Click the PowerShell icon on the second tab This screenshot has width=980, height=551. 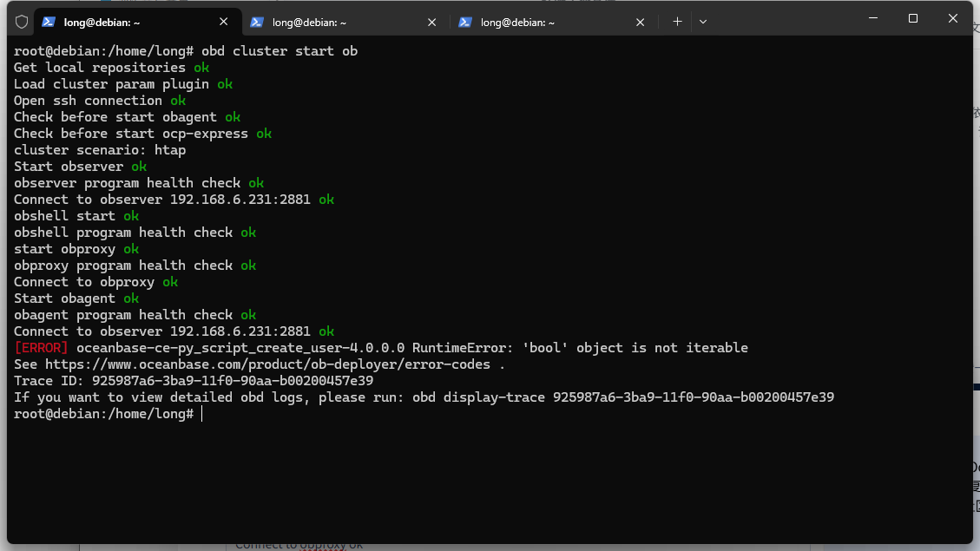257,22
